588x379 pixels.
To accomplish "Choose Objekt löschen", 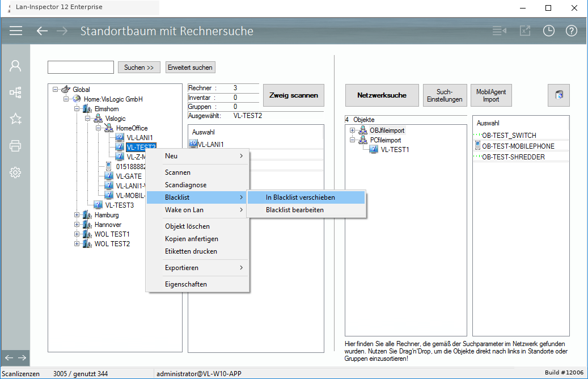I will (197, 226).
